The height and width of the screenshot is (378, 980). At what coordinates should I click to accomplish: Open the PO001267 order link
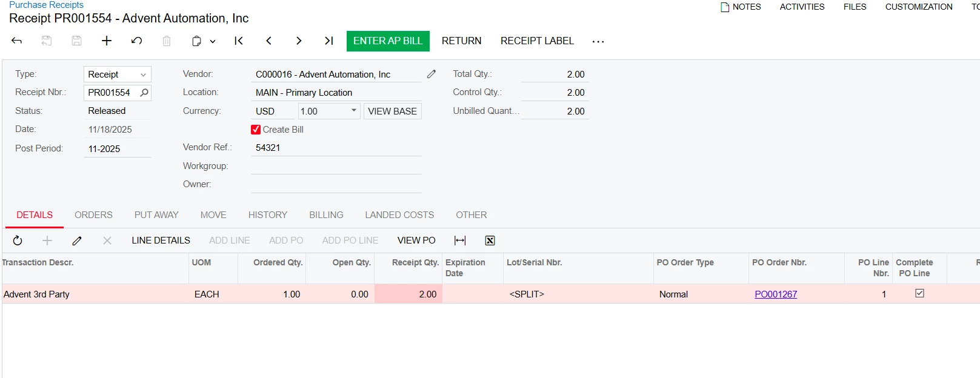pos(776,294)
